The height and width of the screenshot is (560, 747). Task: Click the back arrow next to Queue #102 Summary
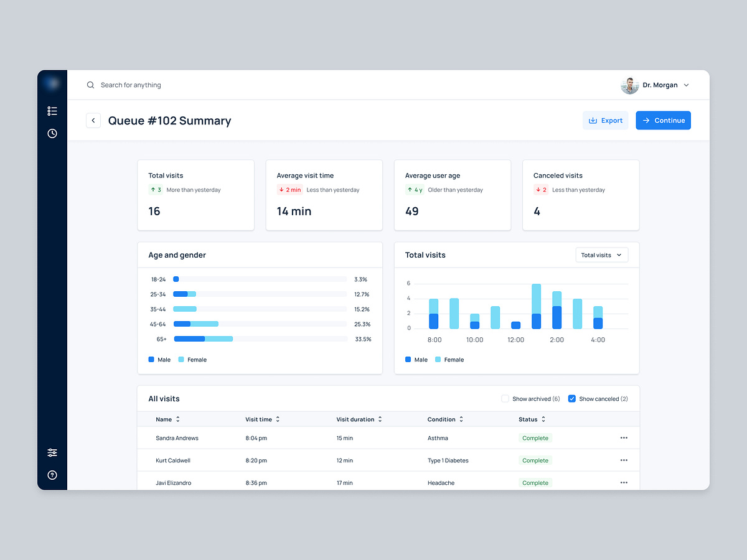click(x=93, y=120)
